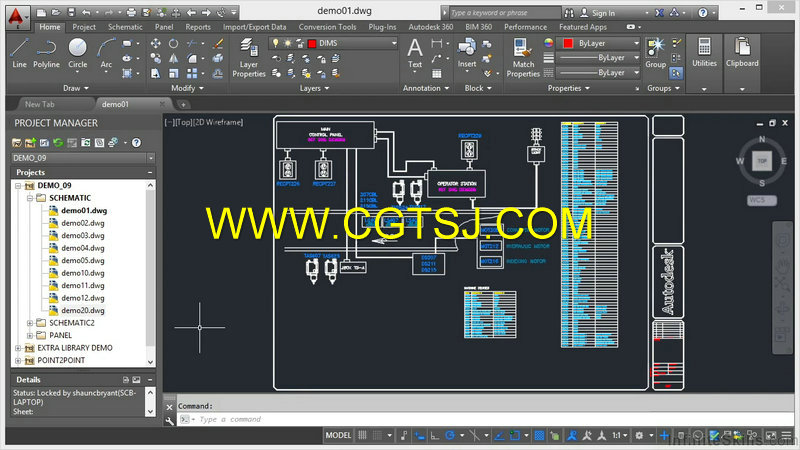800x450 pixels.
Task: Toggle transparency display in status bar
Action: 539,435
